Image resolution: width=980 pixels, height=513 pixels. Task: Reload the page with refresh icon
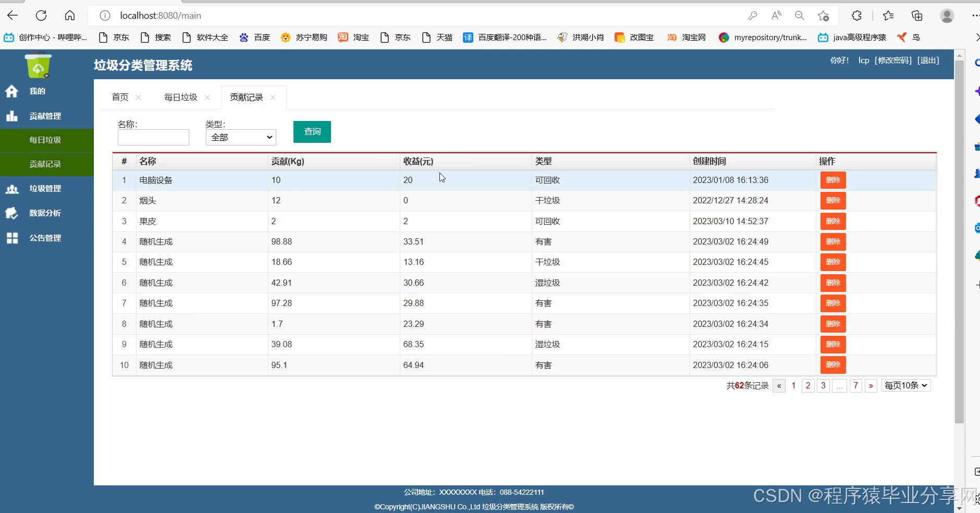(41, 16)
